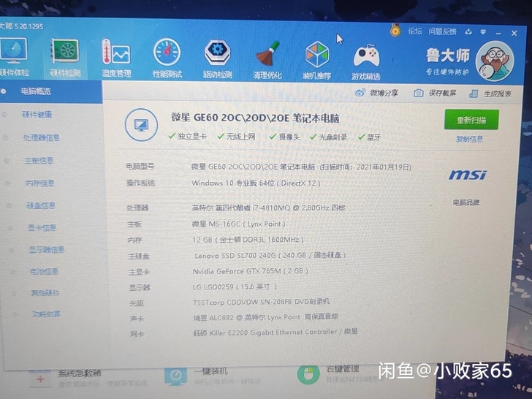Open the 论坛 forum link
The width and height of the screenshot is (532, 399).
pyautogui.click(x=414, y=31)
